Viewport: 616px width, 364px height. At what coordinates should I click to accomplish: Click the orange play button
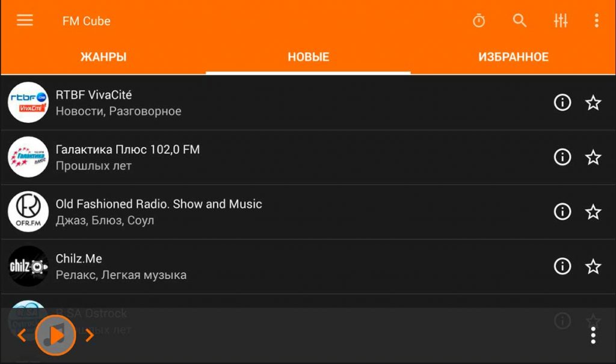(x=55, y=335)
